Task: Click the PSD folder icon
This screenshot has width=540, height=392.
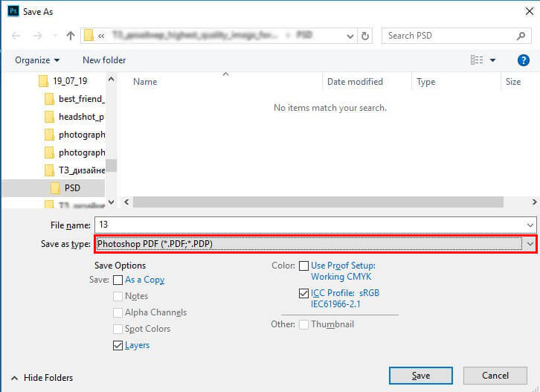Action: 55,188
